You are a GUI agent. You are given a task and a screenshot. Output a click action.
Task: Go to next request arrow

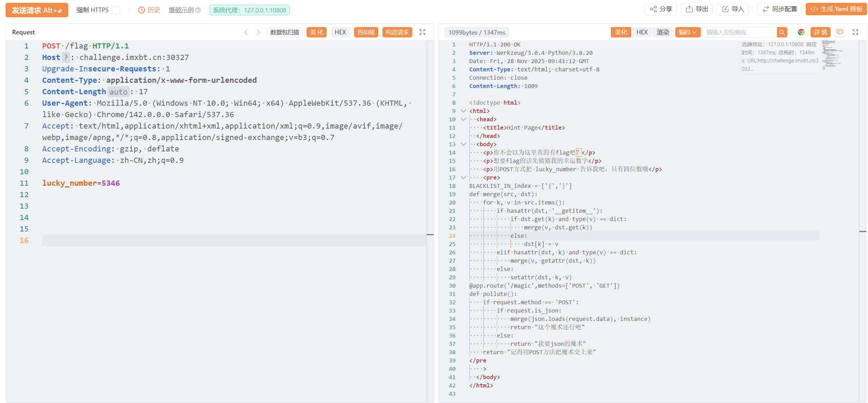point(258,32)
